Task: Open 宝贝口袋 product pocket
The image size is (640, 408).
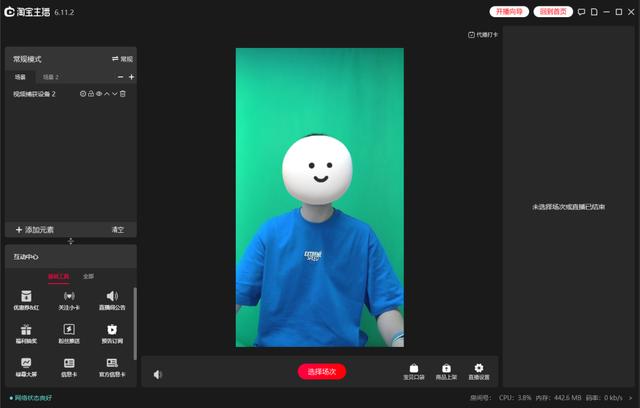Action: (x=414, y=371)
